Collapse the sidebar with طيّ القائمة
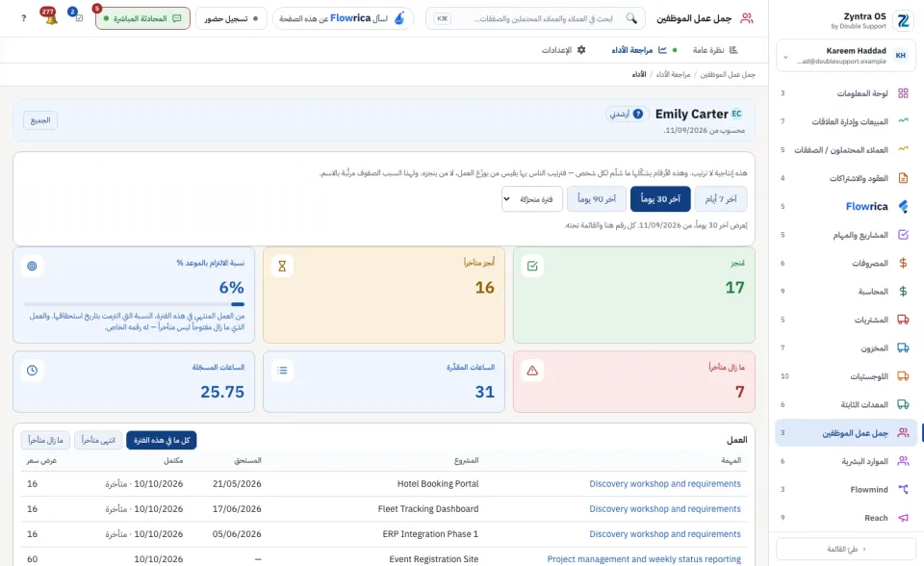The image size is (924, 566). pos(846,549)
